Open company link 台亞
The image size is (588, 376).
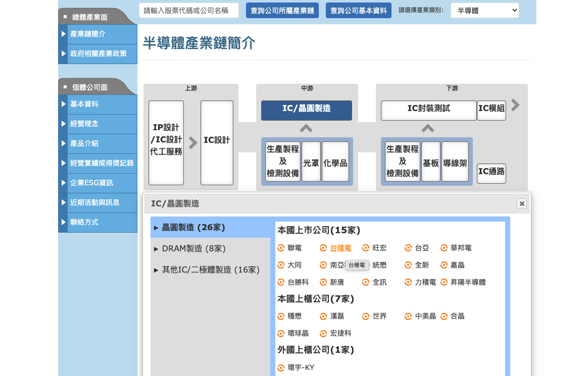[422, 248]
